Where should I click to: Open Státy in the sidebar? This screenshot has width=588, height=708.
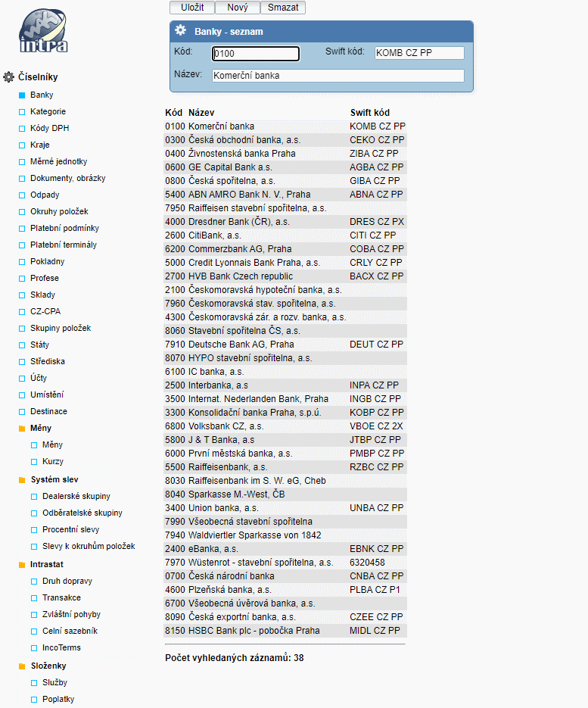point(39,345)
